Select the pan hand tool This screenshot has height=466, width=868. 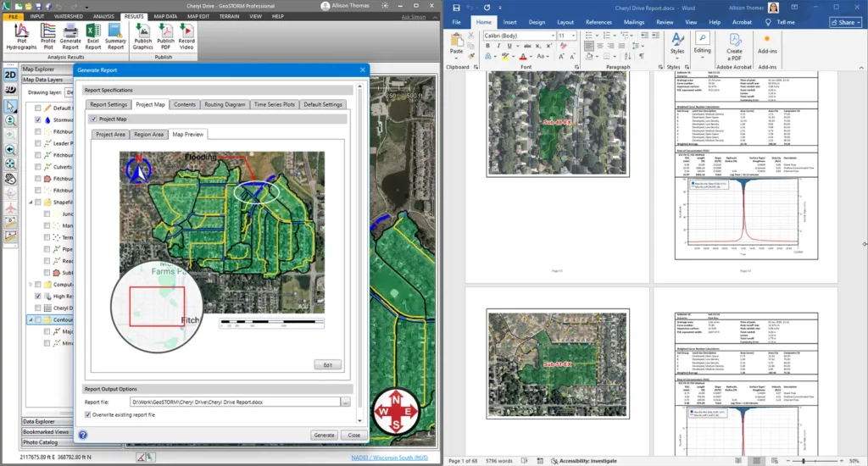tap(10, 179)
